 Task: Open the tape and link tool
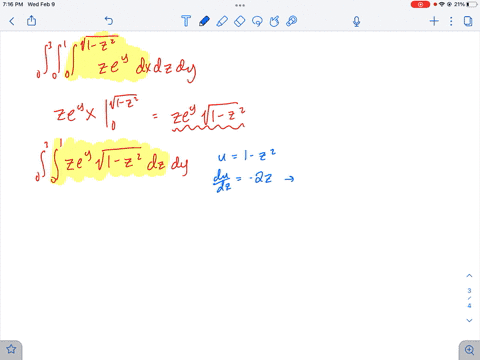[292, 21]
